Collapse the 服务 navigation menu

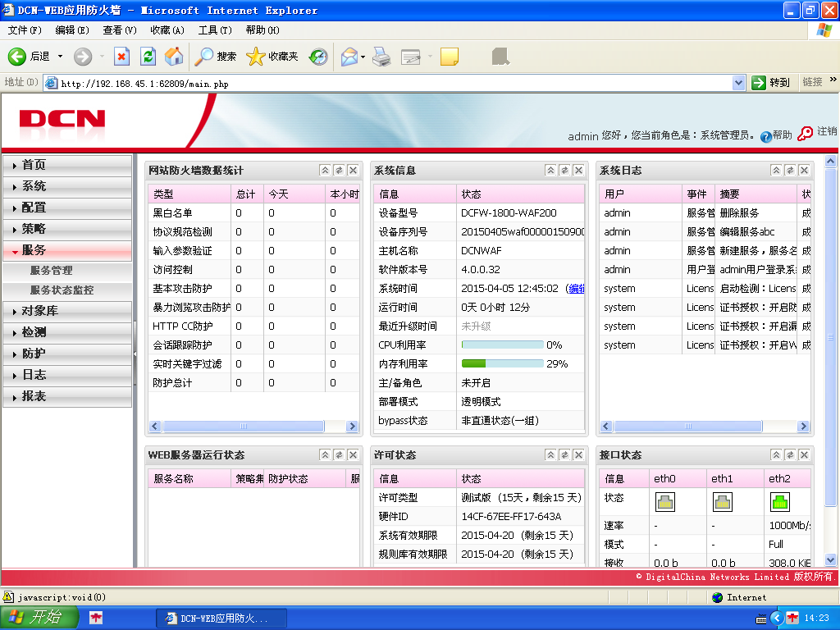(67, 251)
